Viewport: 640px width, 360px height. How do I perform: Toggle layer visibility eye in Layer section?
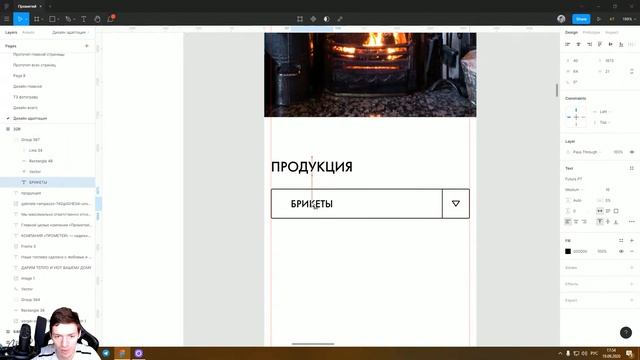tap(632, 152)
